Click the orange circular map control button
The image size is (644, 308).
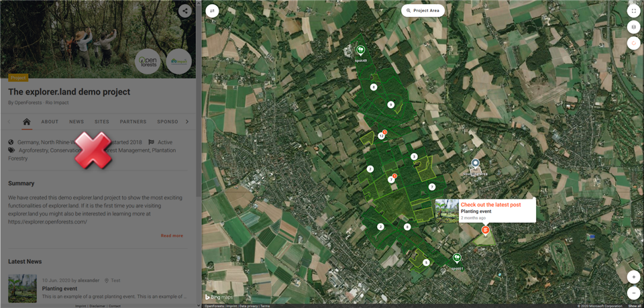click(634, 42)
